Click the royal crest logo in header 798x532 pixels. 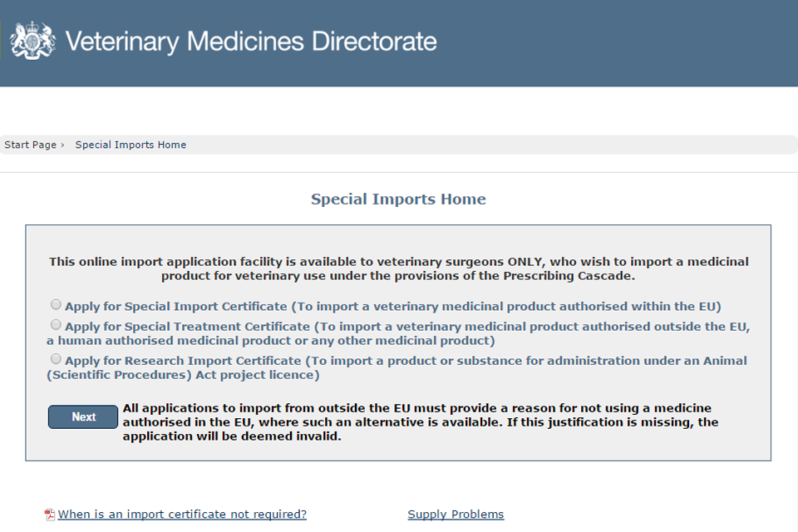click(32, 40)
